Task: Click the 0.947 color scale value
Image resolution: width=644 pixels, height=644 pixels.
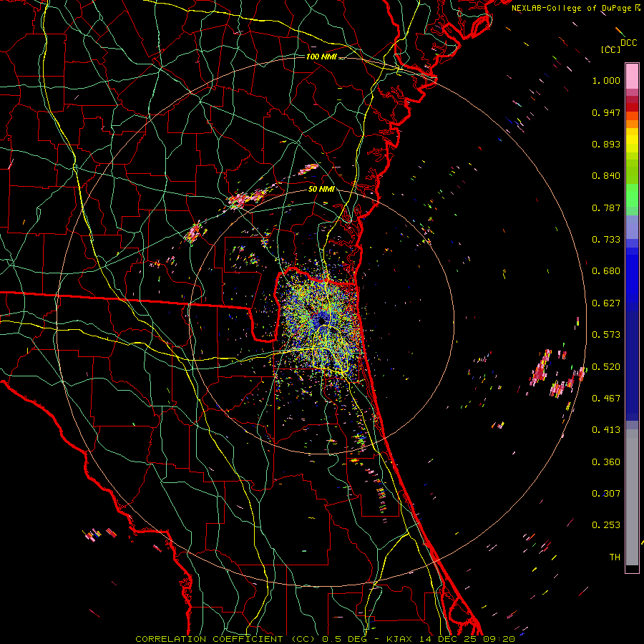Action: pos(606,112)
